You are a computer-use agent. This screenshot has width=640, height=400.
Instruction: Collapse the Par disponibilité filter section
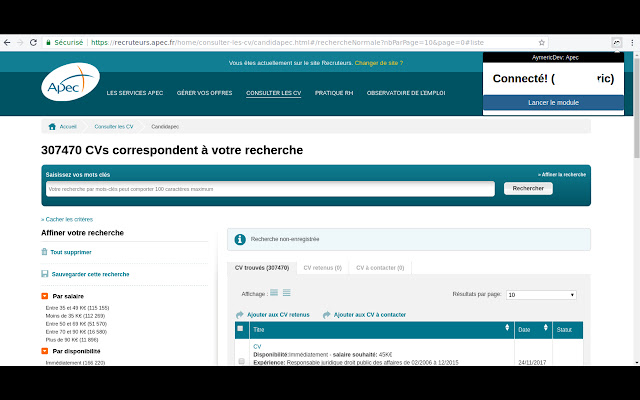click(44, 351)
